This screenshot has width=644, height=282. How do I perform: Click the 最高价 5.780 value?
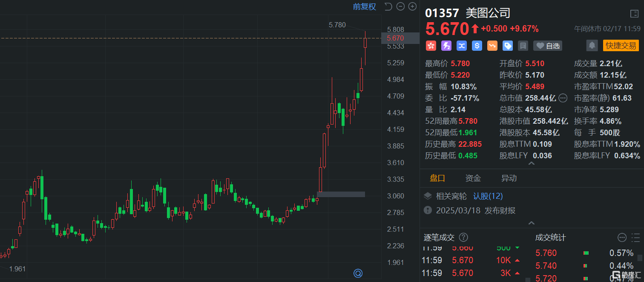(460, 64)
